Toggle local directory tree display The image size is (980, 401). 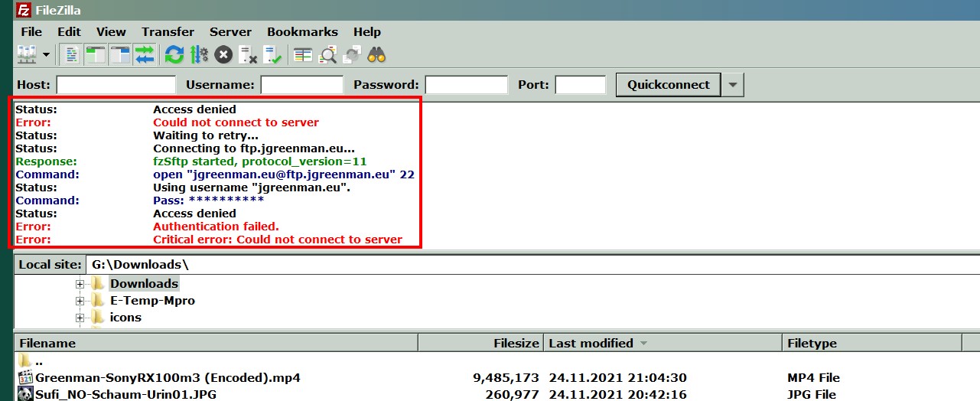tap(96, 54)
